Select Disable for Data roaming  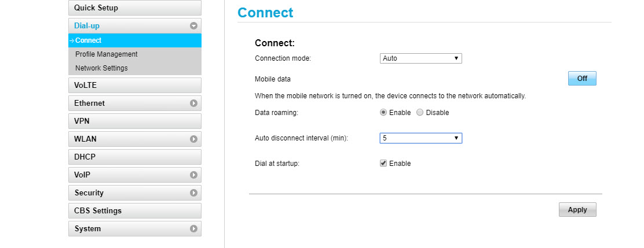tap(420, 112)
